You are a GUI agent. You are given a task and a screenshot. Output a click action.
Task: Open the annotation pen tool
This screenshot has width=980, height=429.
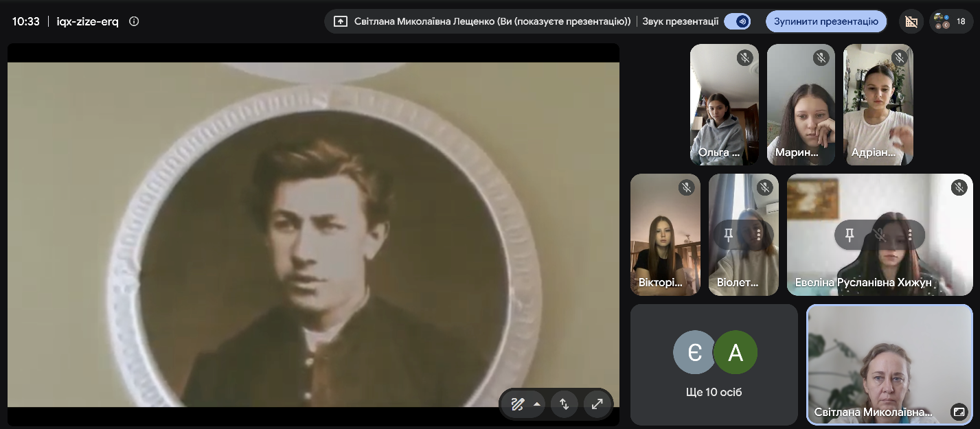(517, 404)
